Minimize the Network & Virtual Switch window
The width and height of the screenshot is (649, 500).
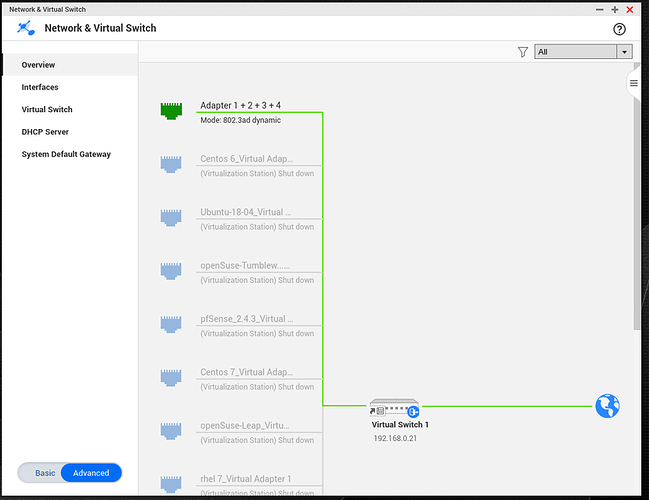tap(599, 10)
